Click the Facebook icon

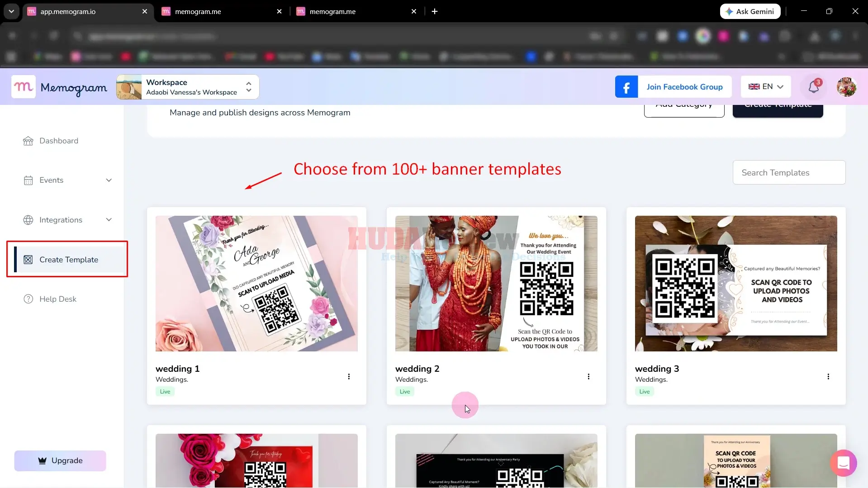(x=626, y=87)
